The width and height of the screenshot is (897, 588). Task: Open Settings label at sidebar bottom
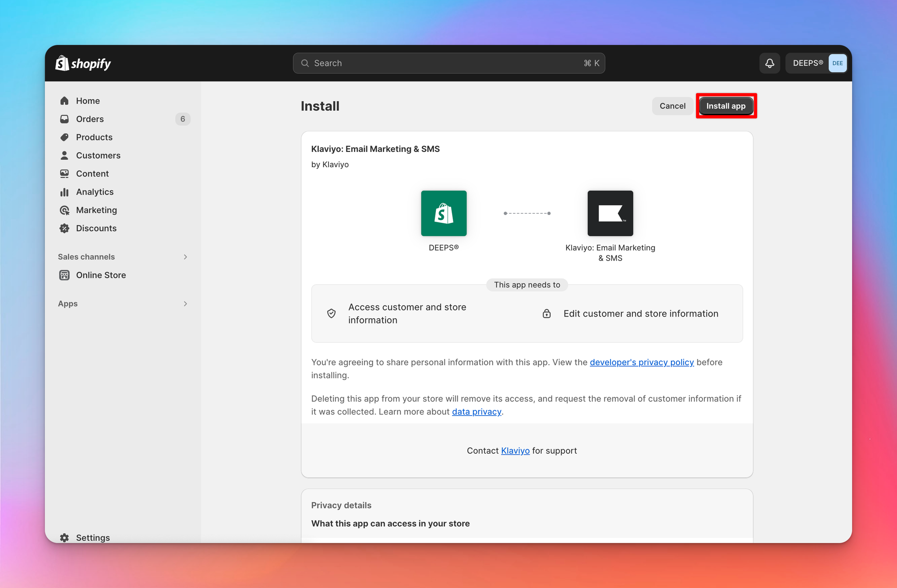pos(93,538)
